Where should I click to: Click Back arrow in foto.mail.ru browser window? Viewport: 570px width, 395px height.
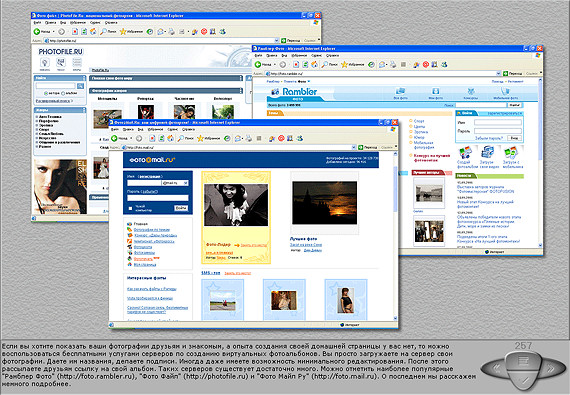coord(115,138)
